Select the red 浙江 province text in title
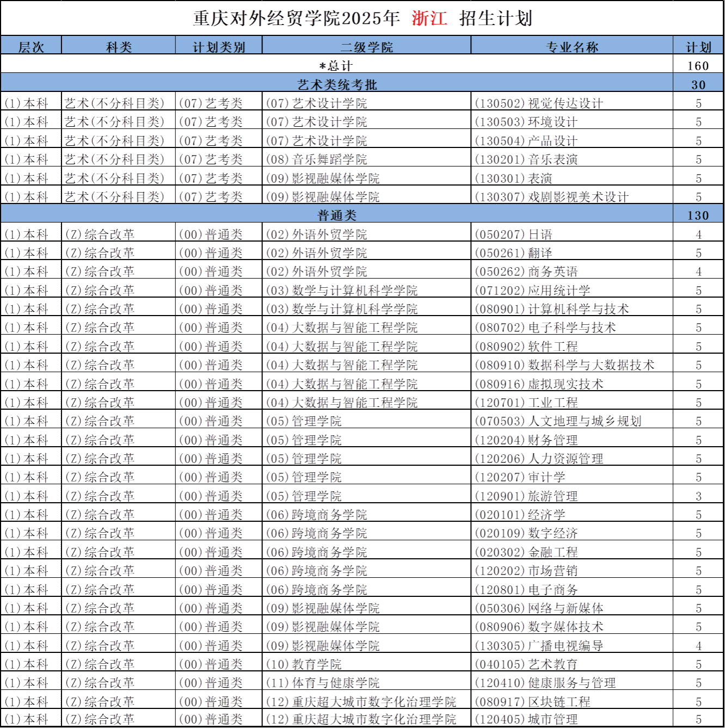Image resolution: width=725 pixels, height=728 pixels. tap(429, 18)
